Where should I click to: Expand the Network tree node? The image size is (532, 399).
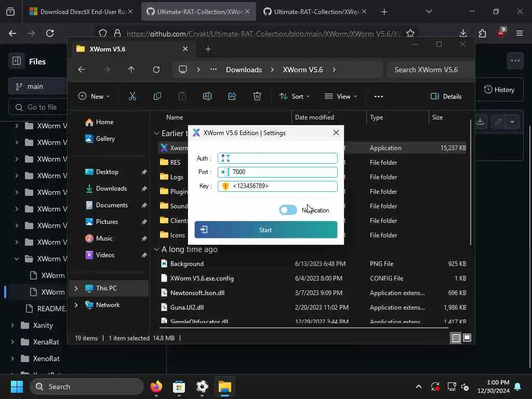click(76, 305)
